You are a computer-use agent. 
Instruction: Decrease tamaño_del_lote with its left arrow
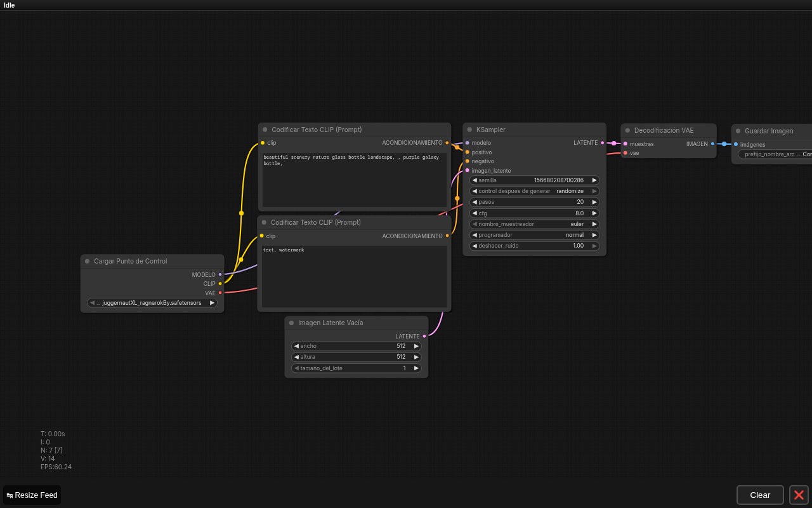(x=296, y=368)
